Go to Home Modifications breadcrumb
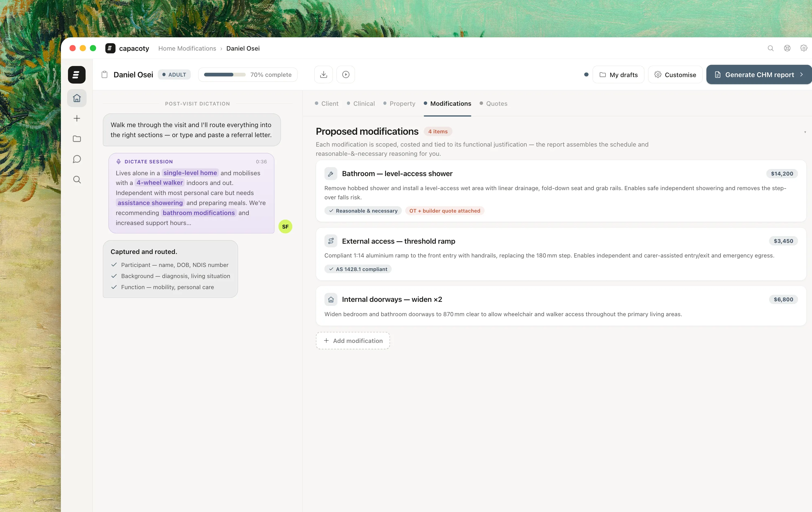The width and height of the screenshot is (812, 512). coord(187,48)
